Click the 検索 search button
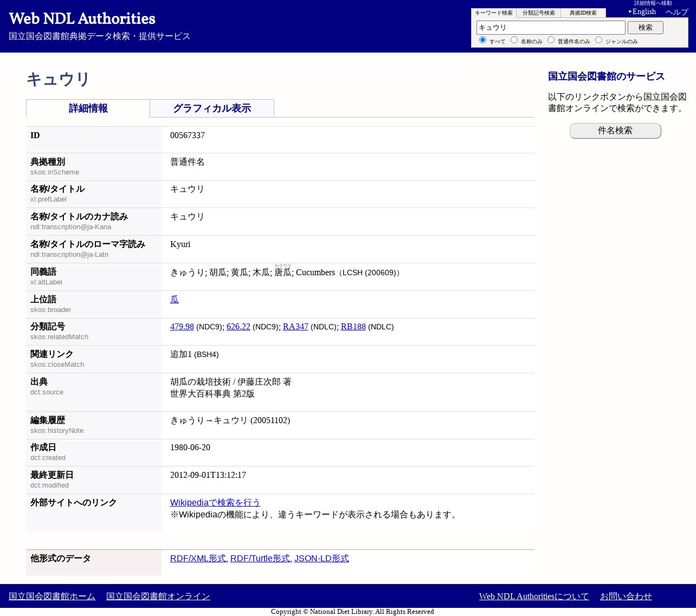 646,28
